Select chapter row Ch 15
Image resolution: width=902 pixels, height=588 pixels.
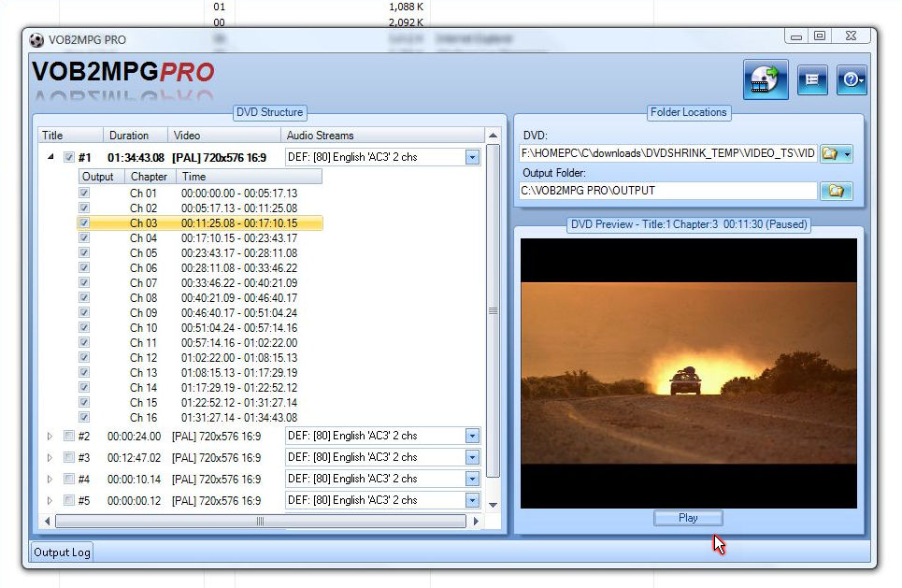[200, 402]
